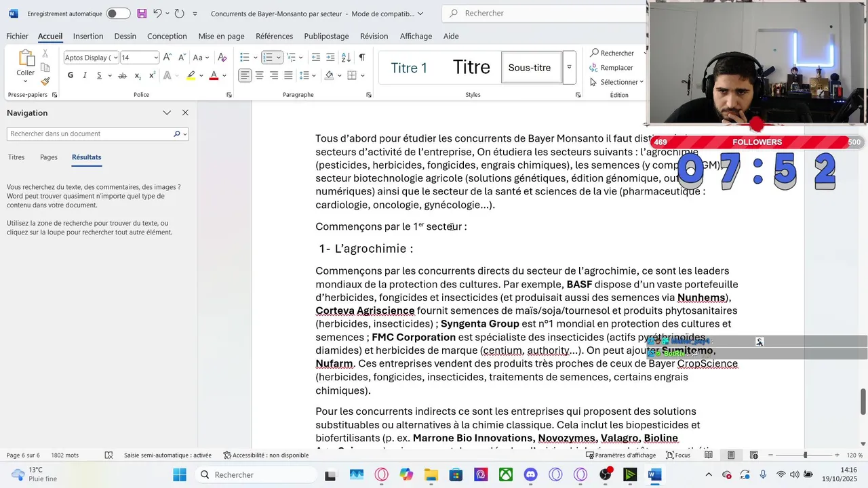868x488 pixels.
Task: Open the font size dropdown showing 14
Action: coord(156,58)
